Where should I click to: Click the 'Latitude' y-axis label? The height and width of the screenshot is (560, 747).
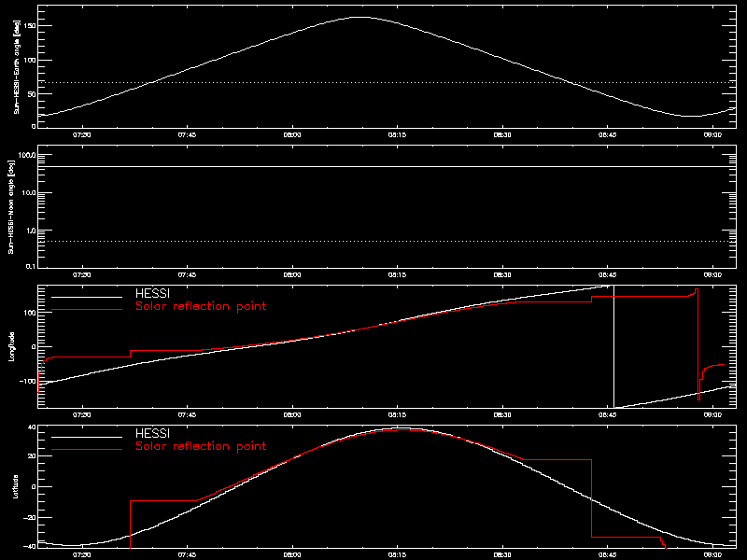tap(16, 486)
